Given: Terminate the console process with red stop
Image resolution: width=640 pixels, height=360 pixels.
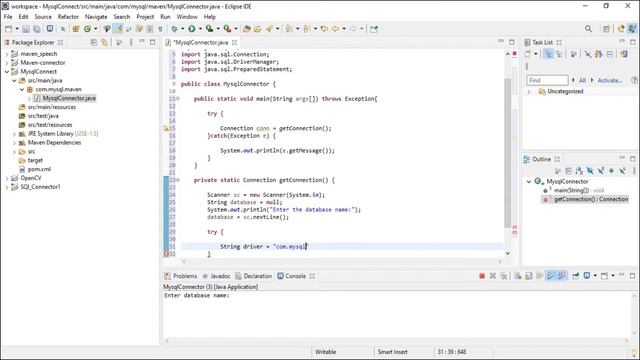Looking at the screenshot, I should pos(482,276).
